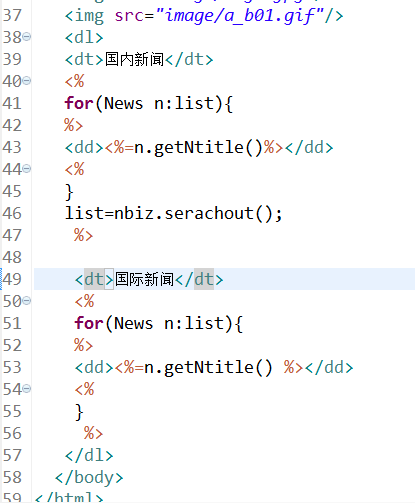Click n.getNtitle() on line 53
The height and width of the screenshot is (503, 415).
[x=208, y=368]
